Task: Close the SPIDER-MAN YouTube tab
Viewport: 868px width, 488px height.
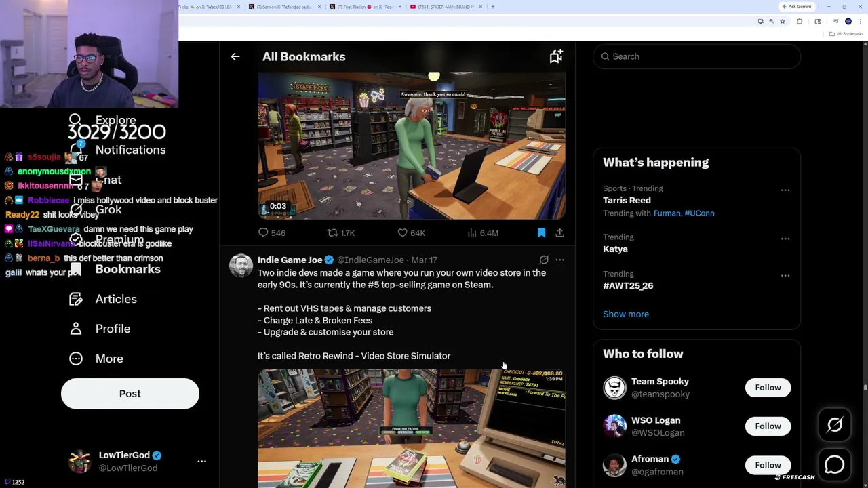Action: click(x=481, y=7)
